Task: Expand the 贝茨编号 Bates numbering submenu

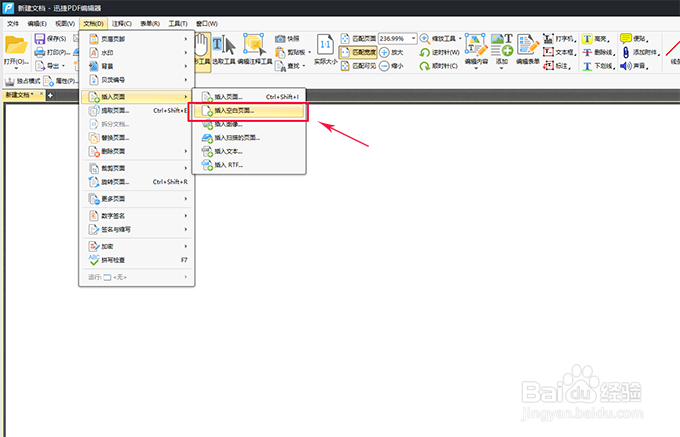Action: click(137, 80)
